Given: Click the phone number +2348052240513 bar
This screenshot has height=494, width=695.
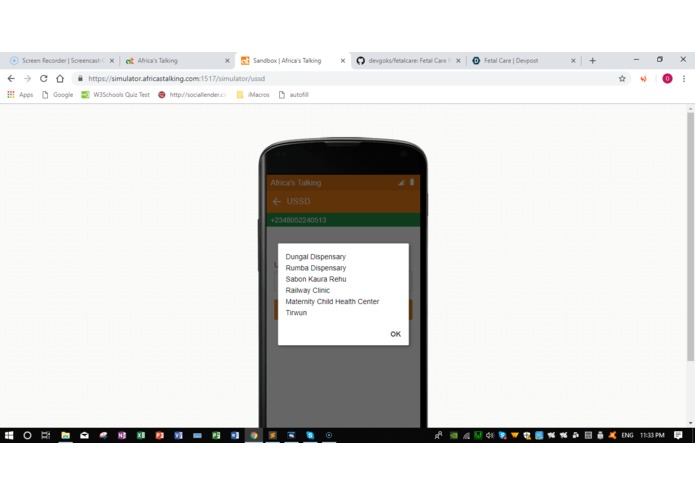Looking at the screenshot, I should [343, 220].
